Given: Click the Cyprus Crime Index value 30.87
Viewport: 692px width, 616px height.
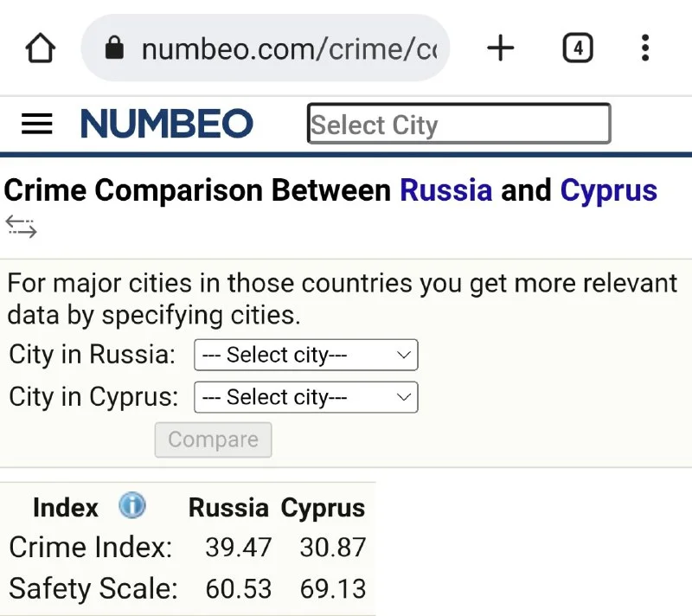Looking at the screenshot, I should 333,548.
